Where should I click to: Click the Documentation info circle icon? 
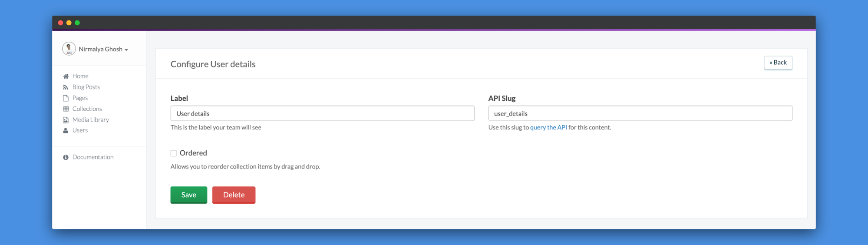[66, 157]
